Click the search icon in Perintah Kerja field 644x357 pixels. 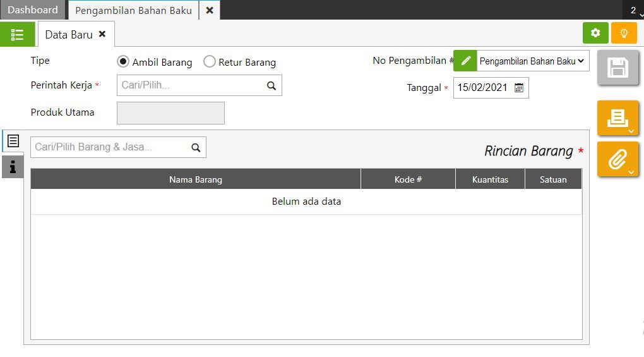[x=271, y=85]
